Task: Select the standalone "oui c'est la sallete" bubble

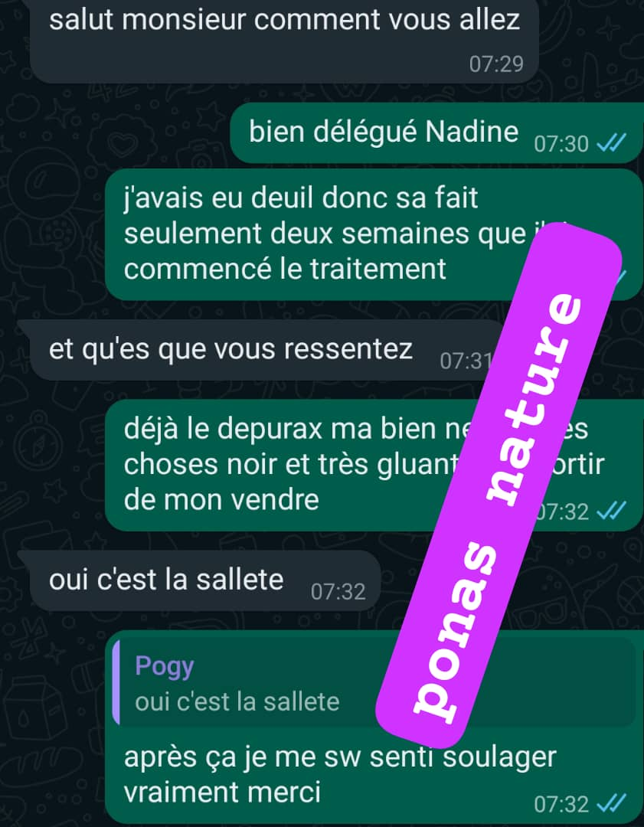Action: [x=204, y=580]
